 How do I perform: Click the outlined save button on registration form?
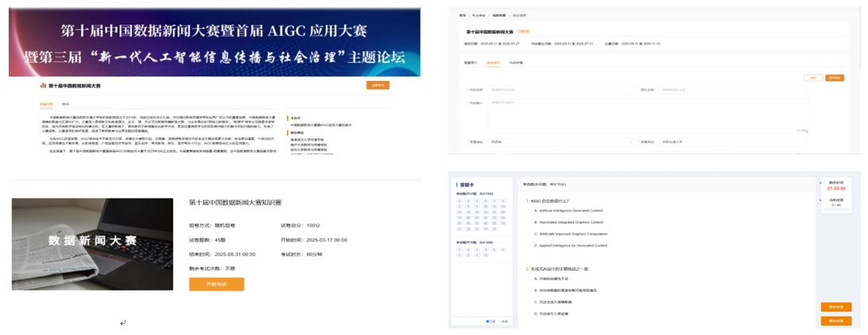[812, 78]
